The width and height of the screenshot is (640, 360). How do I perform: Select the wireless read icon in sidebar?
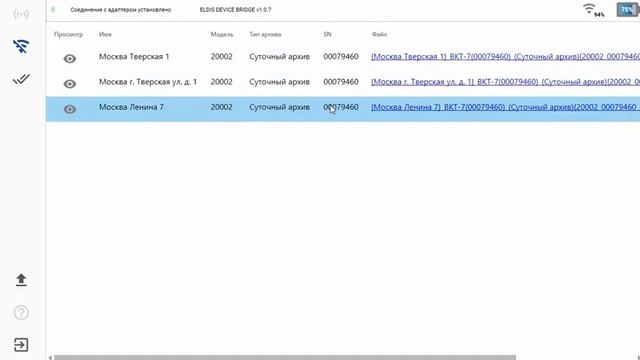(21, 47)
